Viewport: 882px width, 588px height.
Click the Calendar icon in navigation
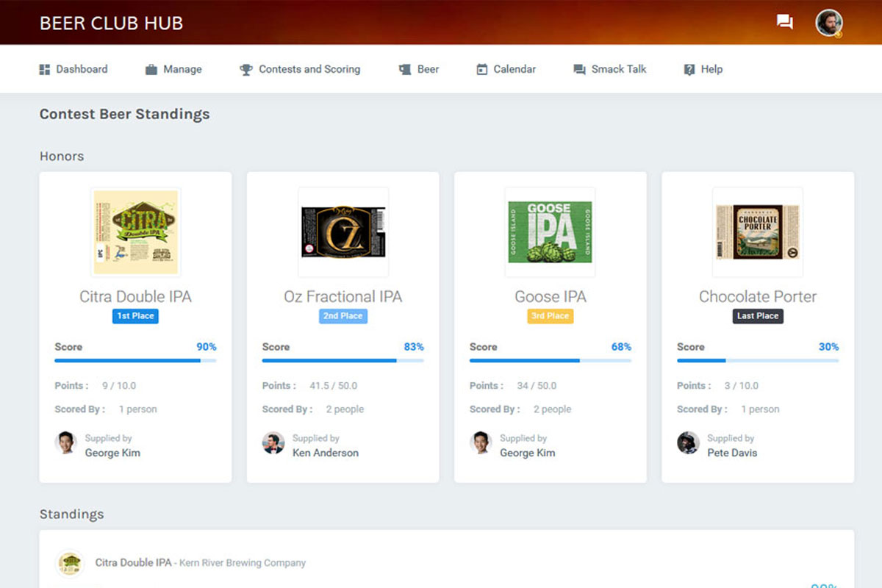point(482,69)
